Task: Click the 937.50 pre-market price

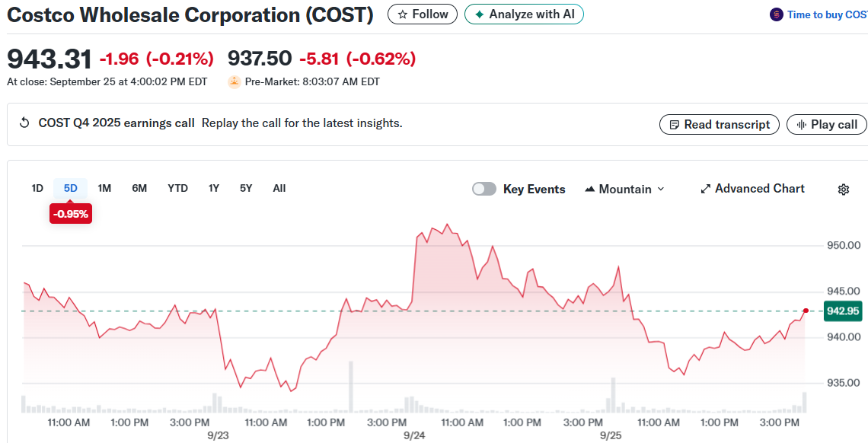Action: tap(260, 58)
